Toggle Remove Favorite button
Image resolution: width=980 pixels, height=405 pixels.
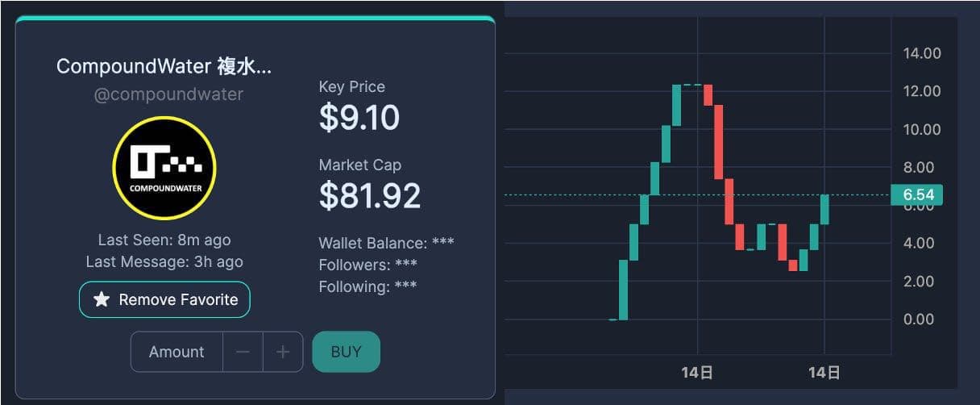point(164,300)
